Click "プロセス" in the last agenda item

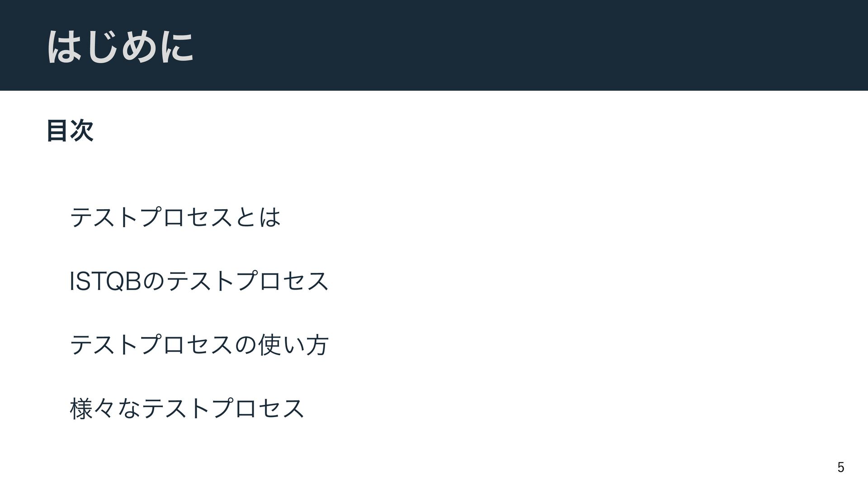(x=258, y=408)
